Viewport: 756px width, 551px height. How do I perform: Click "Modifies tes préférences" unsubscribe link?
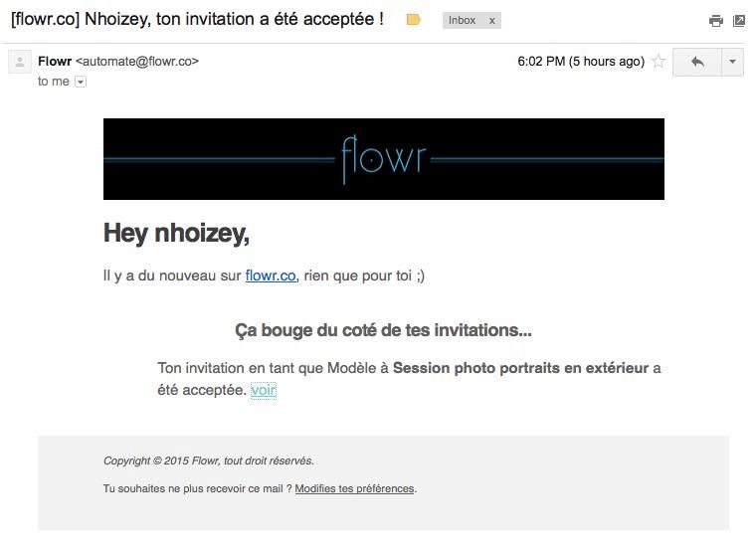[x=354, y=488]
